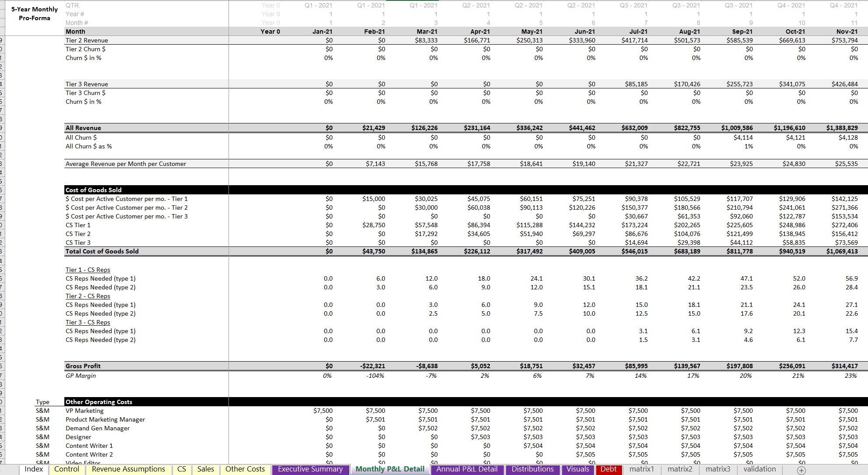Select Tier 3 Revenue for Jul-21 ($85,185)
This screenshot has width=868, height=475.
click(636, 84)
